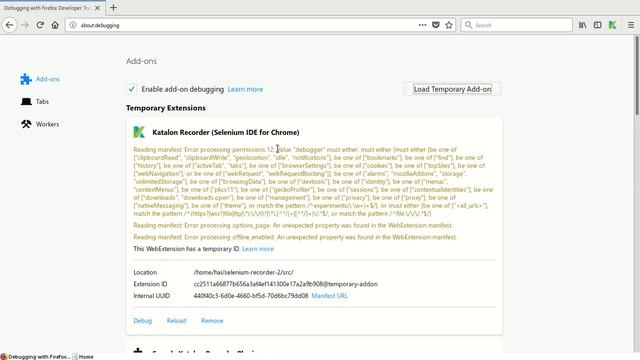Open Learn more about temporary ID
The width and height of the screenshot is (640, 360).
coord(258,249)
